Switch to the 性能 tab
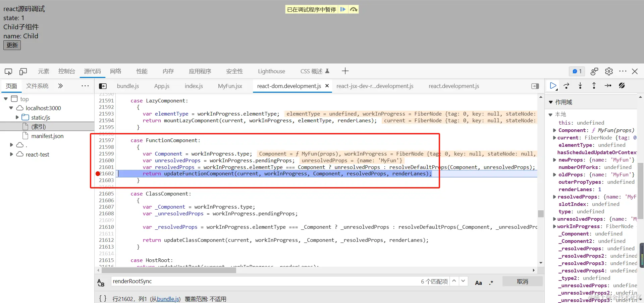Viewport: 644px width, 303px height. pos(142,71)
